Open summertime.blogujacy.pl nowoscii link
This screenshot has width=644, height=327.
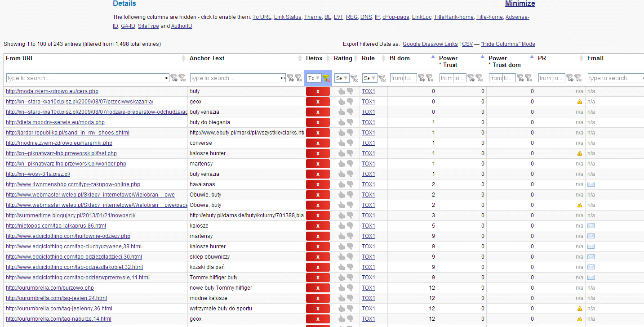pyautogui.click(x=71, y=215)
